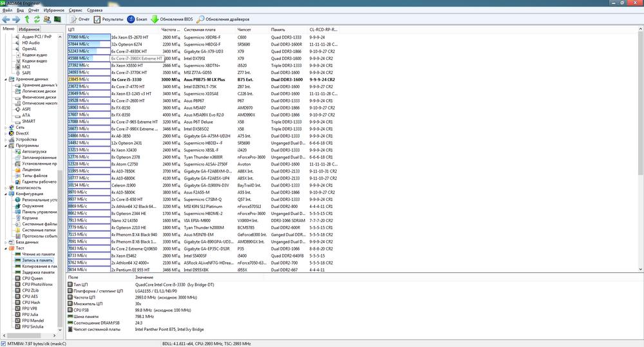Viewport: 644px width, 347px height.
Task: Select the FPU VP8 benchmark
Action: (30, 308)
